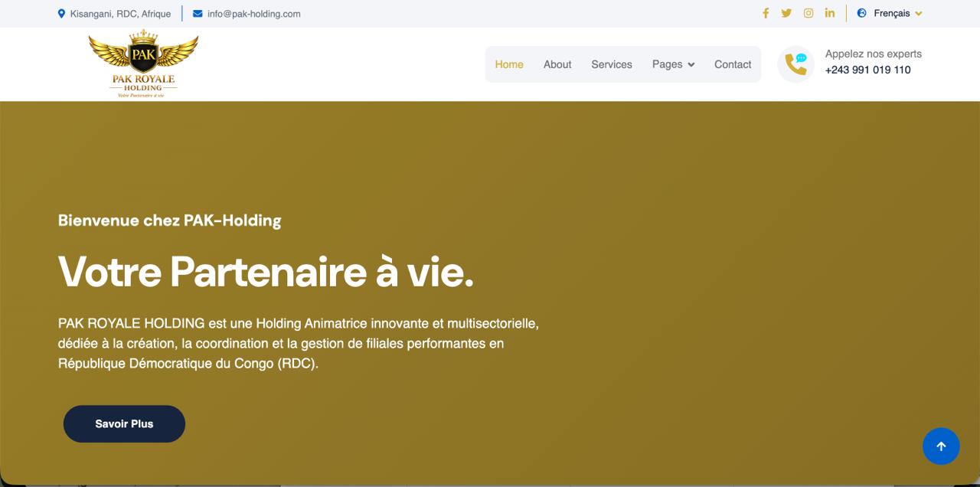Click the Appelez nos experts text

click(874, 54)
